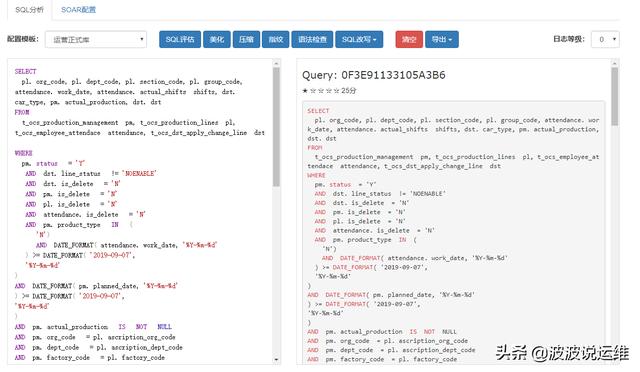The image size is (640, 372).
Task: Click the left editor scroll-down arrow
Action: coord(276,360)
